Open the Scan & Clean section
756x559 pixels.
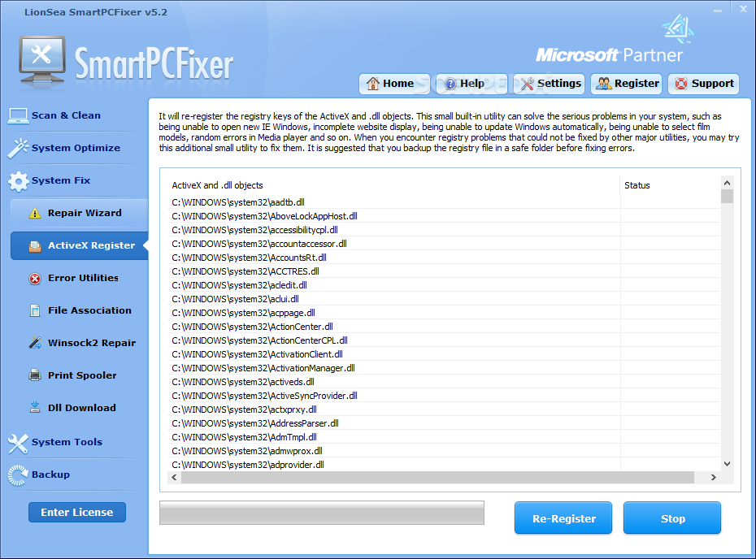66,115
